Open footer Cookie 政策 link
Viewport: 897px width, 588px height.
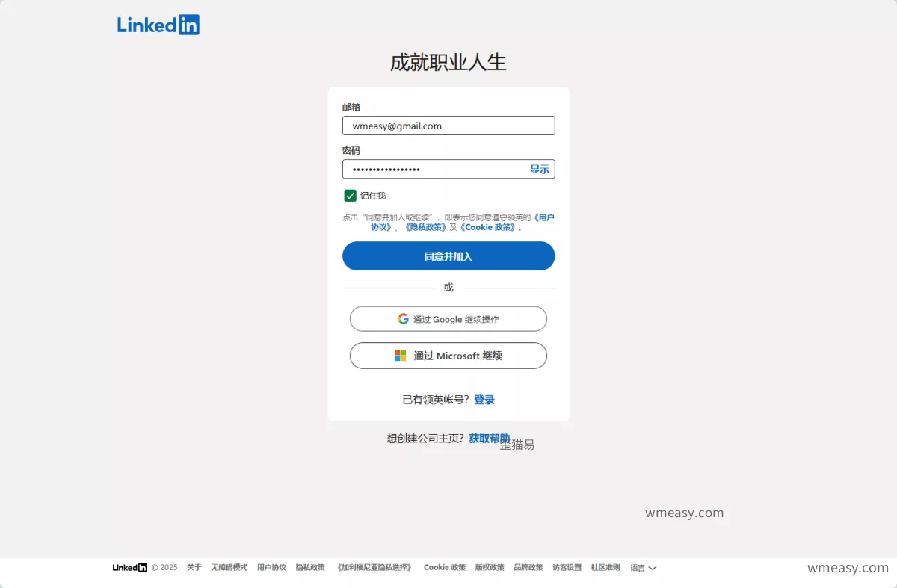445,568
